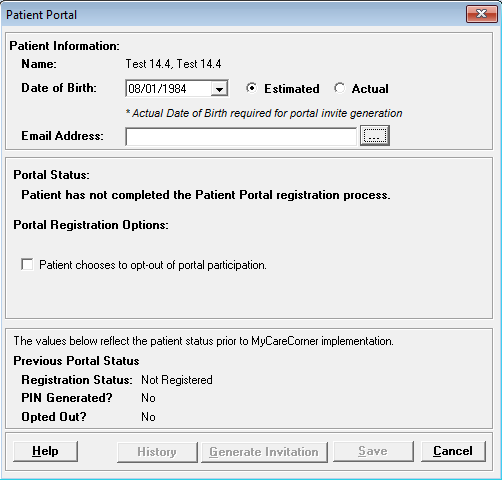Image resolution: width=502 pixels, height=480 pixels.
Task: Click into the Email Address field
Action: click(x=241, y=136)
